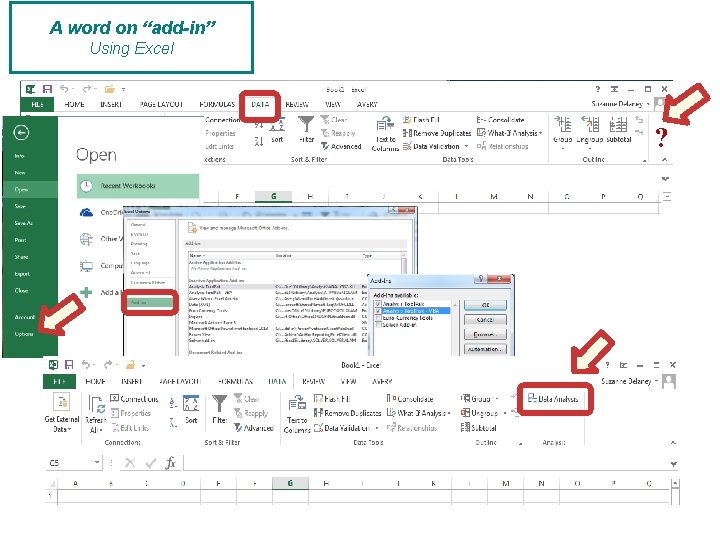
Task: Click the Filter funnel in lower Excel ribbon
Action: click(x=219, y=410)
